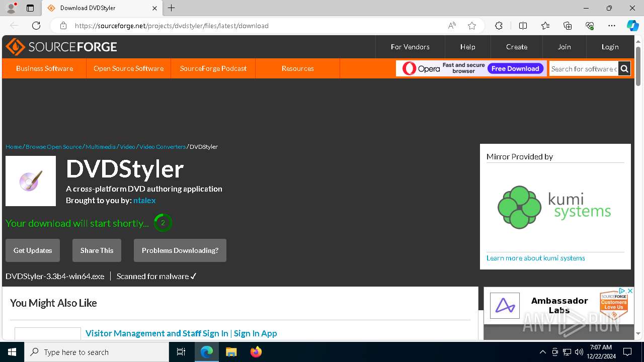Open Copilot sidebar
This screenshot has width=644, height=362.
coord(632,26)
